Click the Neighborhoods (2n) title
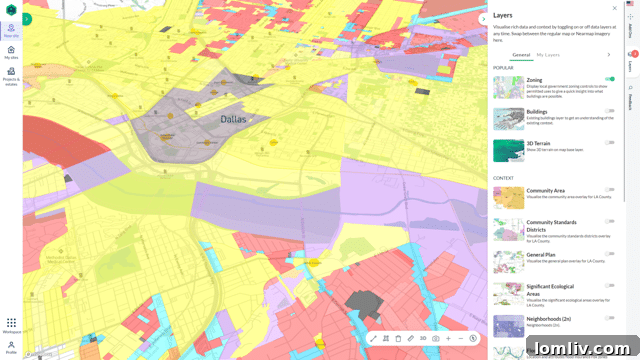 (549, 319)
